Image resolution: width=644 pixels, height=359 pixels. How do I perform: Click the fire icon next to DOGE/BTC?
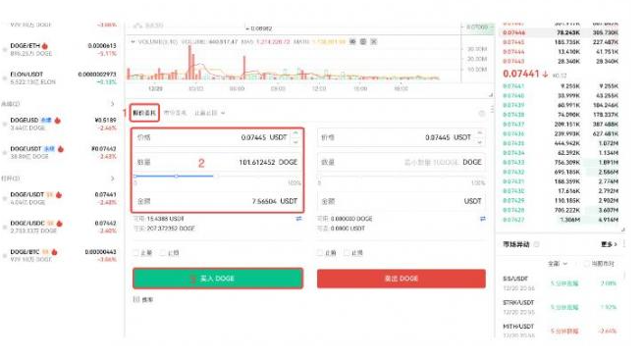(54, 252)
